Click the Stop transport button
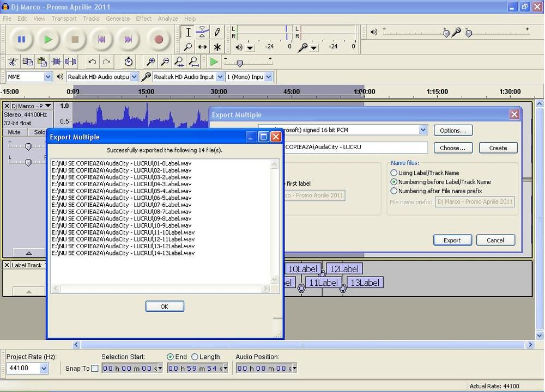The image size is (545, 392). [x=75, y=40]
